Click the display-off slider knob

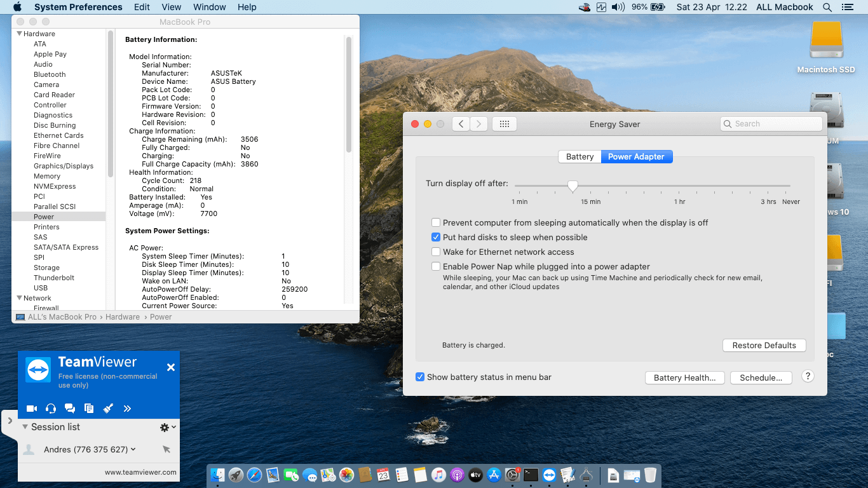pos(573,186)
